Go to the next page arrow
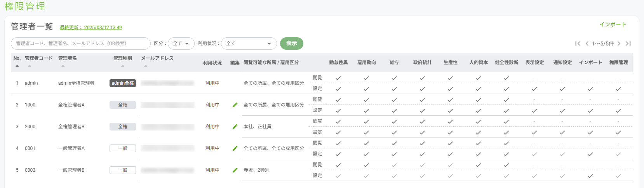The image size is (644, 188). coord(619,44)
